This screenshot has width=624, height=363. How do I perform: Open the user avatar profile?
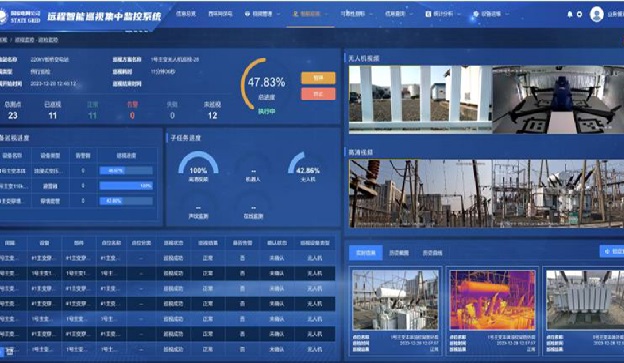(x=597, y=14)
